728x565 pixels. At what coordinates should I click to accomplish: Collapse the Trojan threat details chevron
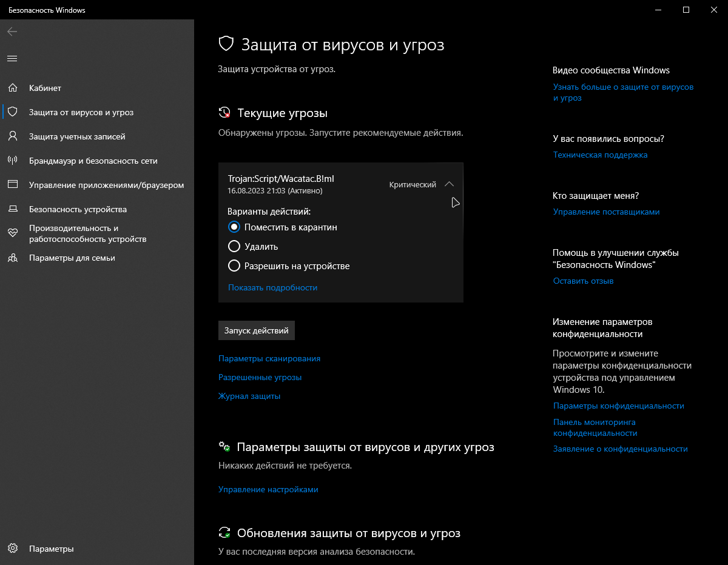(449, 184)
